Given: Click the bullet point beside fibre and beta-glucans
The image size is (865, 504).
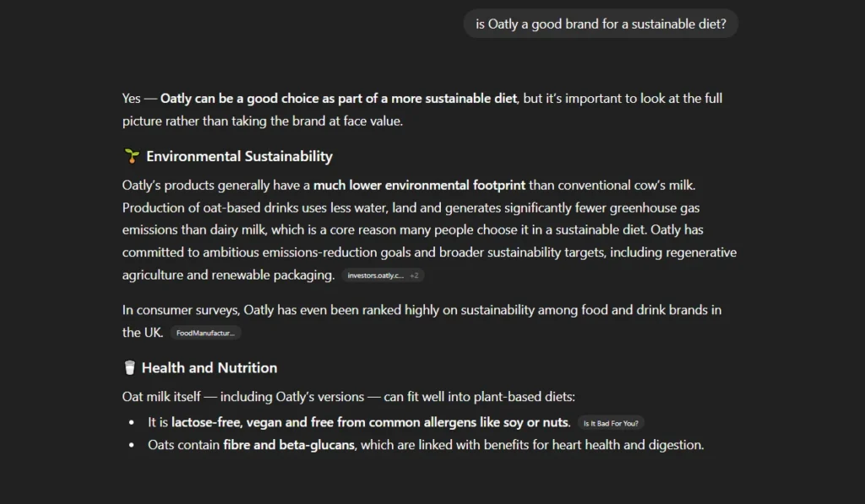Looking at the screenshot, I should coord(130,444).
